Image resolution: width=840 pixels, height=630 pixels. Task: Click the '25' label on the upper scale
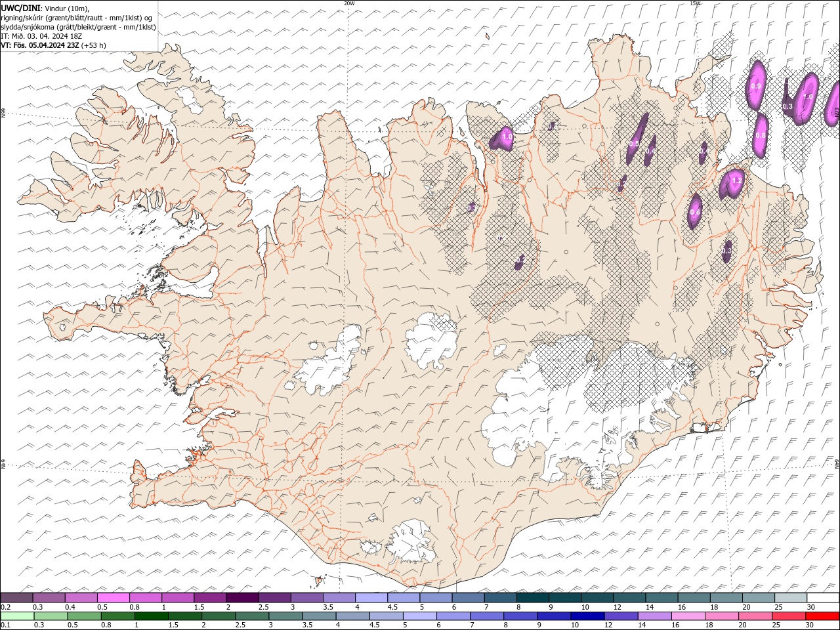tap(778, 607)
